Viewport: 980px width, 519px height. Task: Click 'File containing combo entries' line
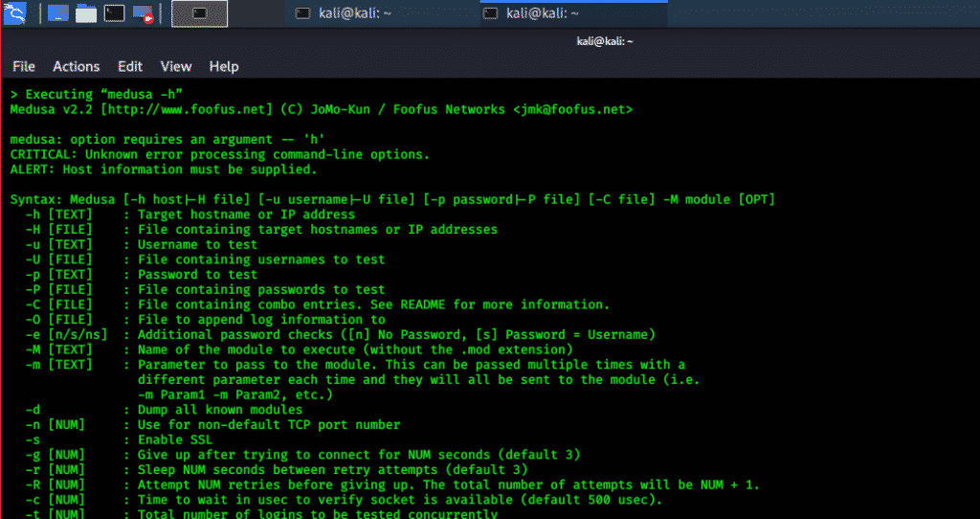coord(374,305)
